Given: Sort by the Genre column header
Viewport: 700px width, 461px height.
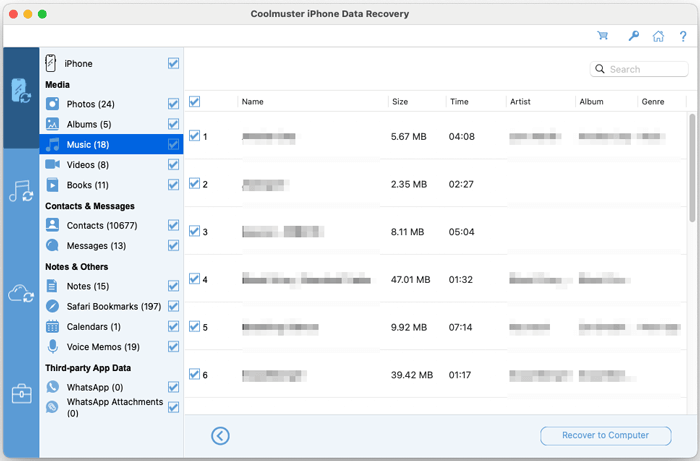Looking at the screenshot, I should click(653, 102).
